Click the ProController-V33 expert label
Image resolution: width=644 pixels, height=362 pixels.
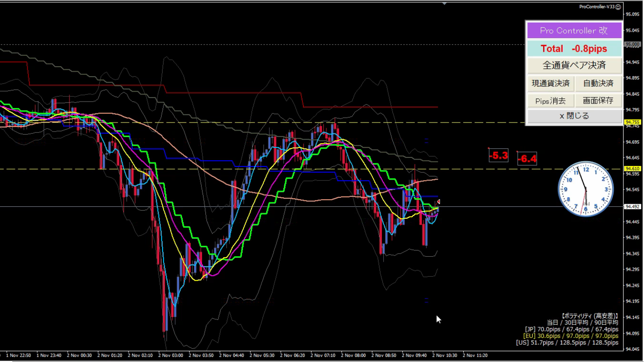tap(597, 7)
